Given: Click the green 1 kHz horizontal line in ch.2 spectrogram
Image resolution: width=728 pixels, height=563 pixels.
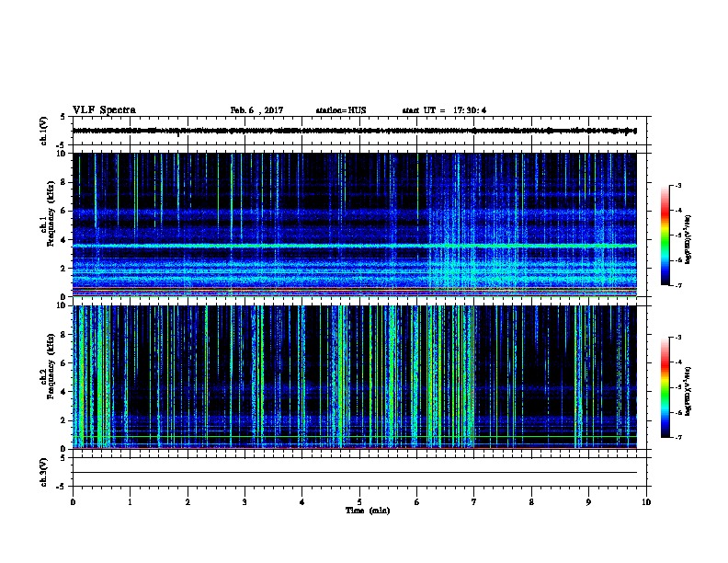Looking at the screenshot, I should (354, 437).
